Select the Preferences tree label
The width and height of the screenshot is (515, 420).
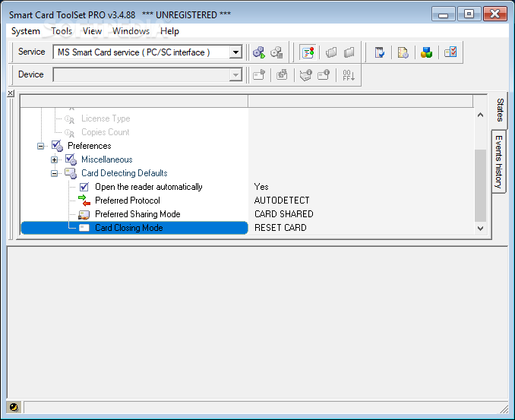90,146
